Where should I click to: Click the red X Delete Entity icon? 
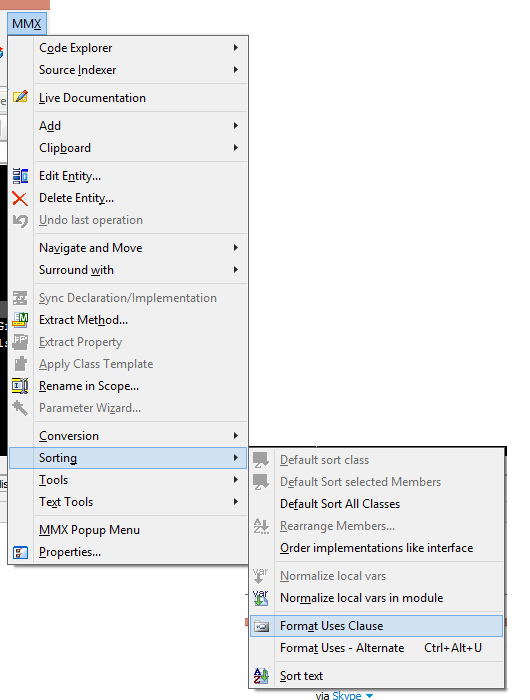(x=20, y=198)
